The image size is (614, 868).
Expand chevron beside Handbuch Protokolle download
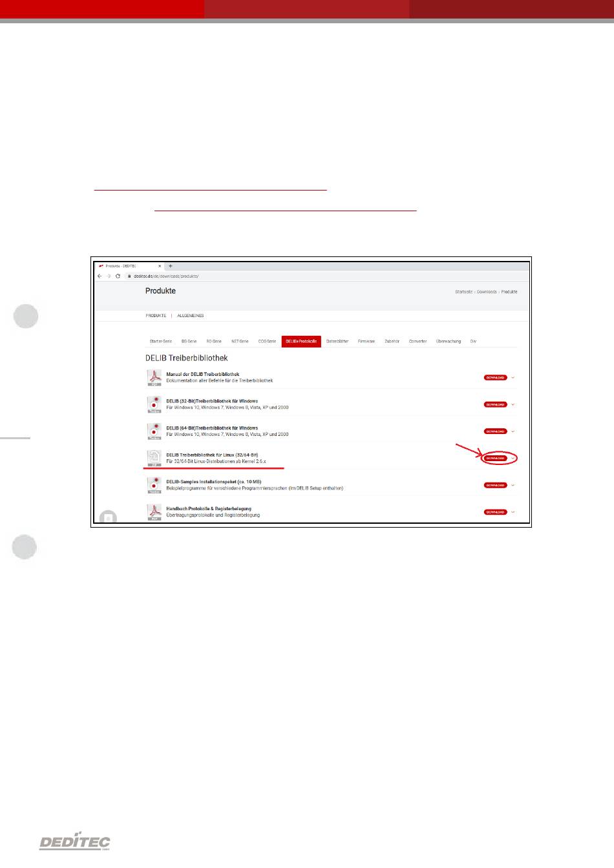(x=513, y=512)
